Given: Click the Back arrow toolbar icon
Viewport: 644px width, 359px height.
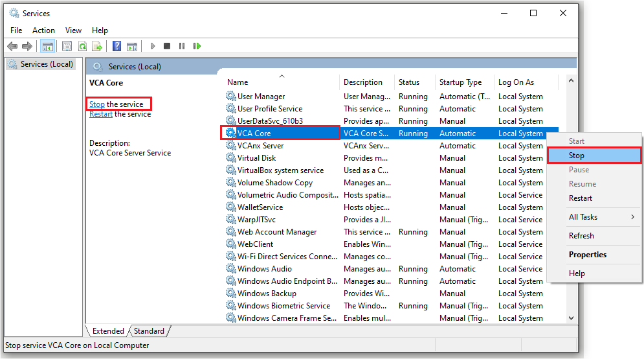Looking at the screenshot, I should [x=12, y=46].
